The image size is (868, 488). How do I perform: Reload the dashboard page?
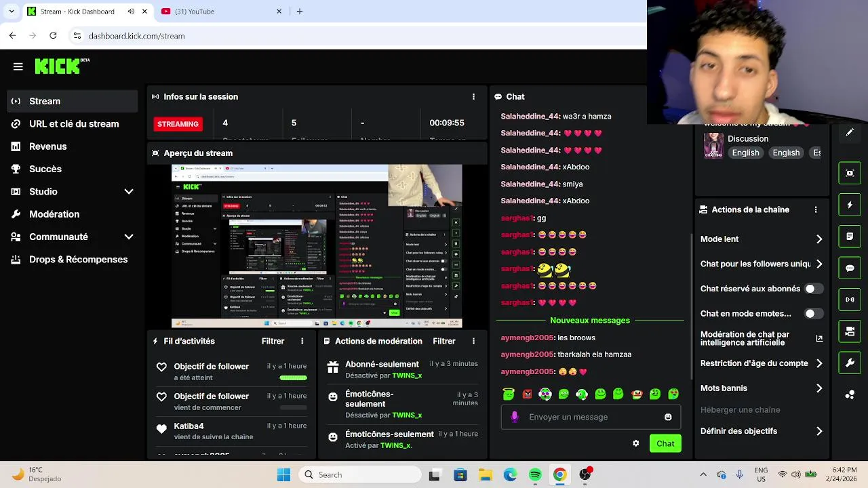(x=53, y=36)
